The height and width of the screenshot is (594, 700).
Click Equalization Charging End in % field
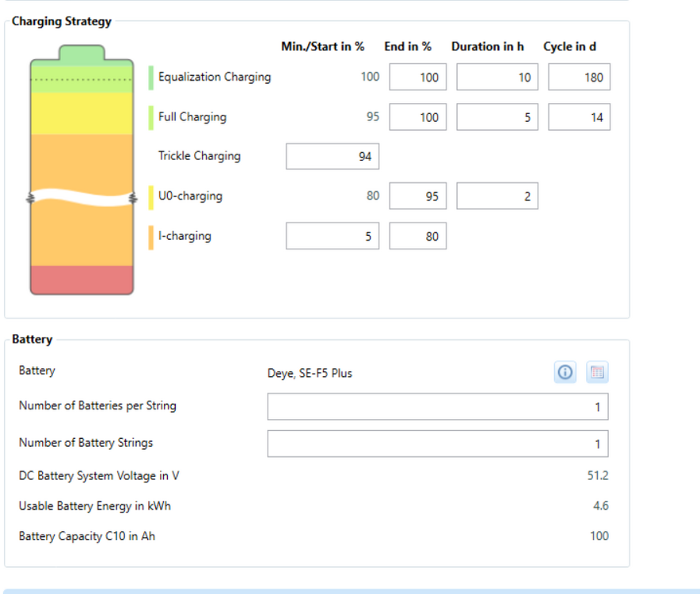pos(417,77)
